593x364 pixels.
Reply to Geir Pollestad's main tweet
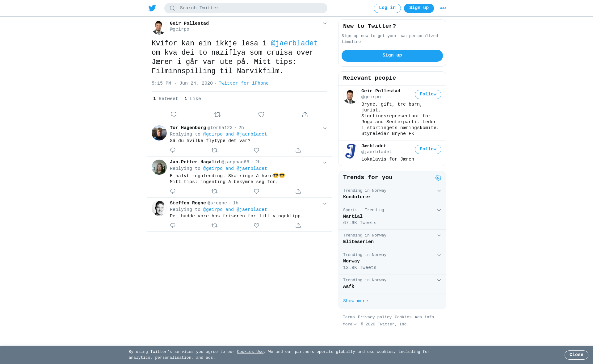coord(174,115)
